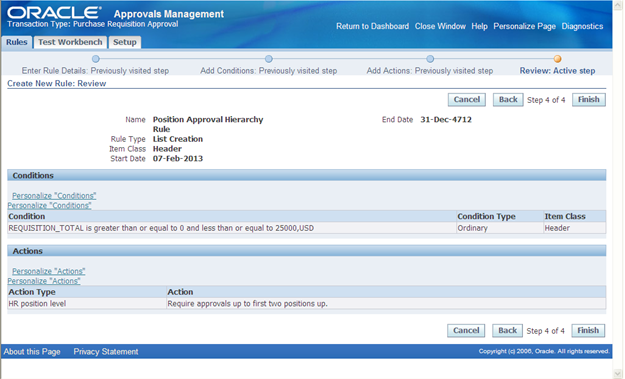Open the Privacy Statement link
Viewport: 625px width, 379px height.
(x=106, y=352)
